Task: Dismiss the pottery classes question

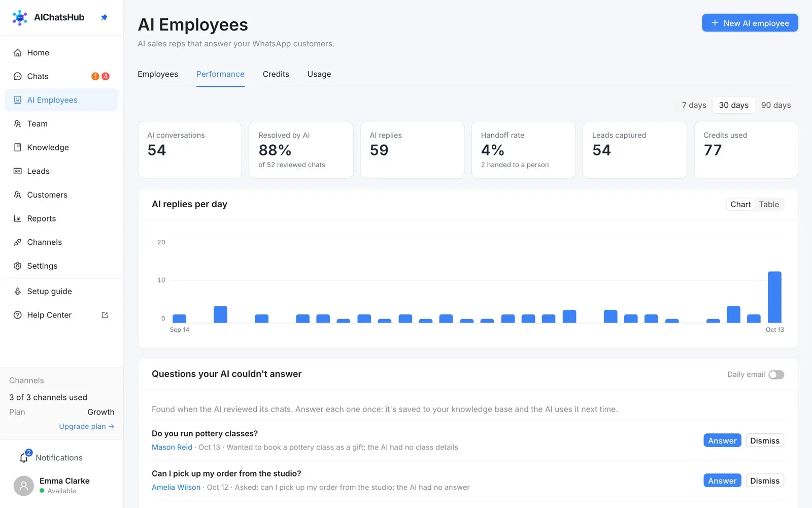Action: click(x=765, y=440)
